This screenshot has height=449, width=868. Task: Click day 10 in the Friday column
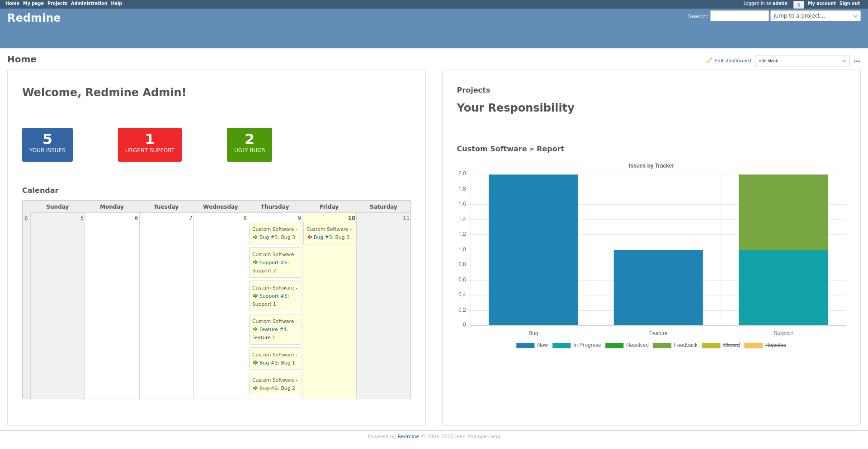pyautogui.click(x=351, y=218)
